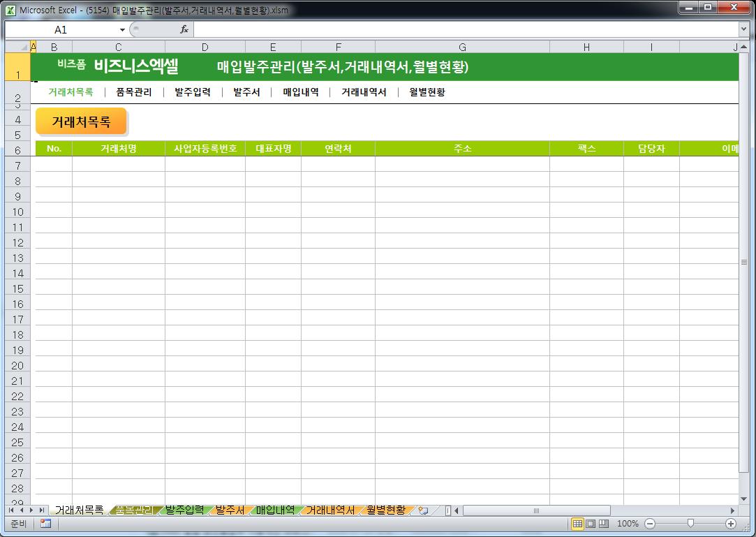Screen dimensions: 756x537
Task: Click the zoom slider handle
Action: point(690,524)
